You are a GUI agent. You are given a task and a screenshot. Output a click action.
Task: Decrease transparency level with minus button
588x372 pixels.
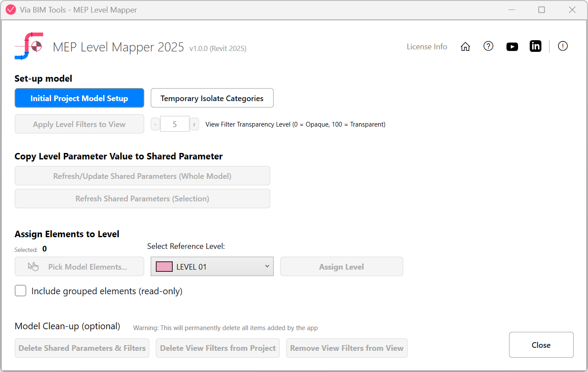[x=155, y=124]
